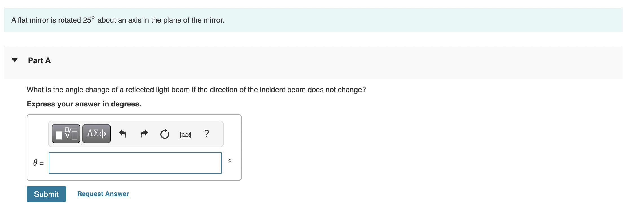Click inside the theta answer field

point(135,163)
